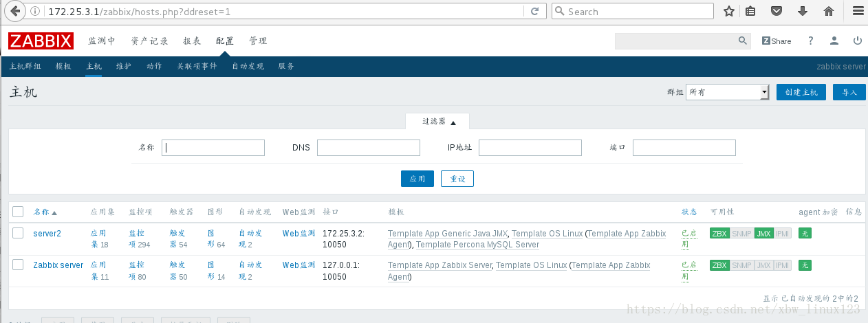Click the agent encryption badge for Zabbix server
Image resolution: width=868 pixels, height=323 pixels.
click(x=805, y=265)
